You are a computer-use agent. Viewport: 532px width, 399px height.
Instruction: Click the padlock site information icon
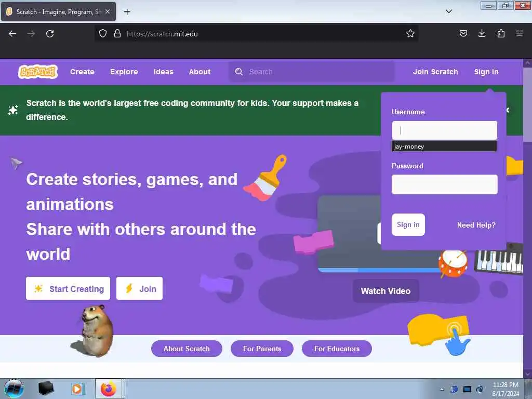(x=117, y=33)
